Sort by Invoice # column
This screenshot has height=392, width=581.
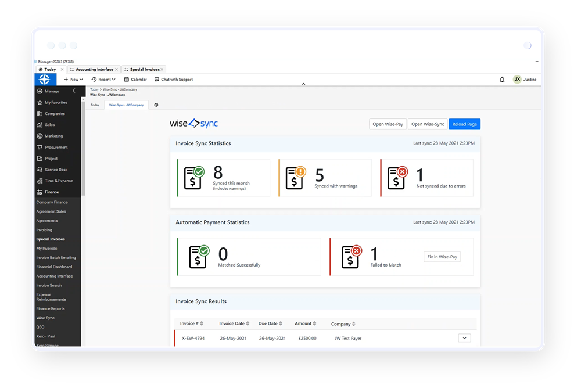192,323
